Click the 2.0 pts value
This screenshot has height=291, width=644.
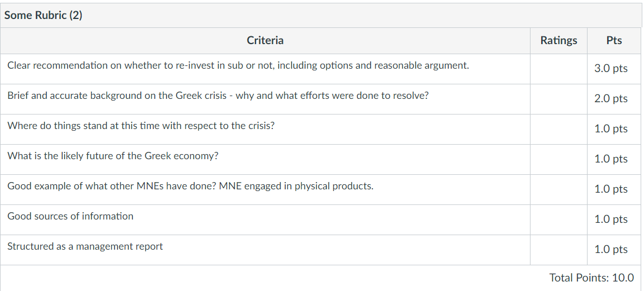pos(610,98)
